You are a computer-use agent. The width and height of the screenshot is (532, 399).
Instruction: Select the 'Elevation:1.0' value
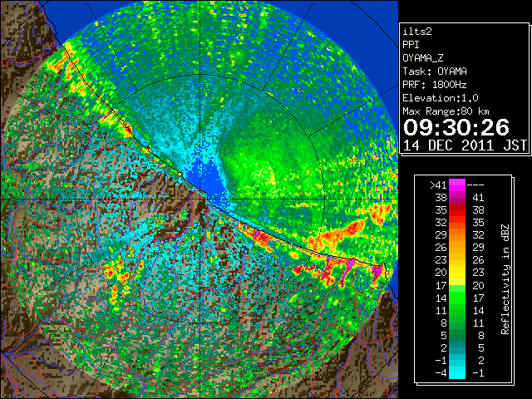pyautogui.click(x=441, y=98)
